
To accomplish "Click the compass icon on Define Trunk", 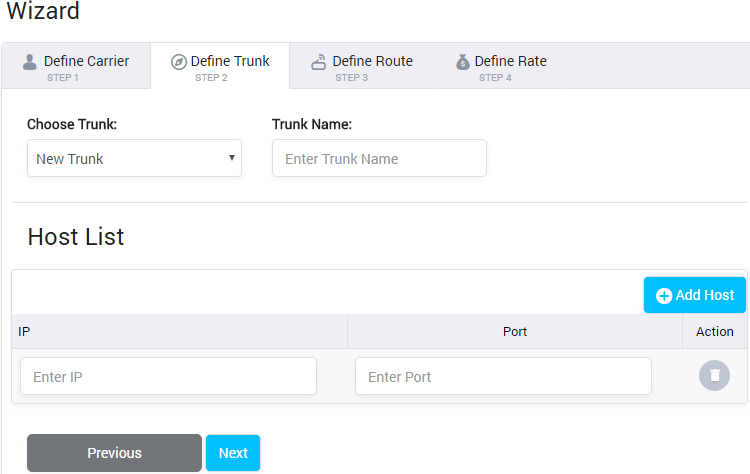I will (179, 62).
